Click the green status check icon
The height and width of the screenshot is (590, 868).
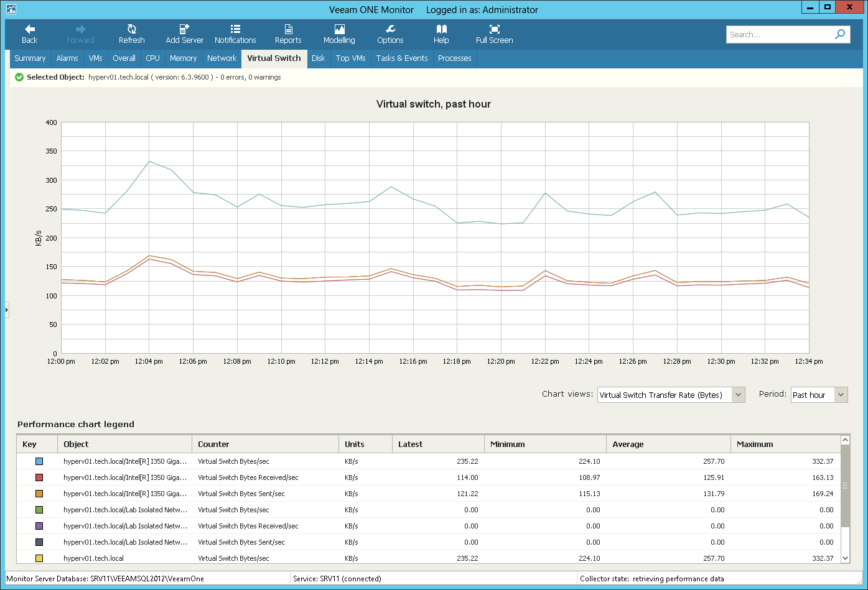pyautogui.click(x=19, y=77)
